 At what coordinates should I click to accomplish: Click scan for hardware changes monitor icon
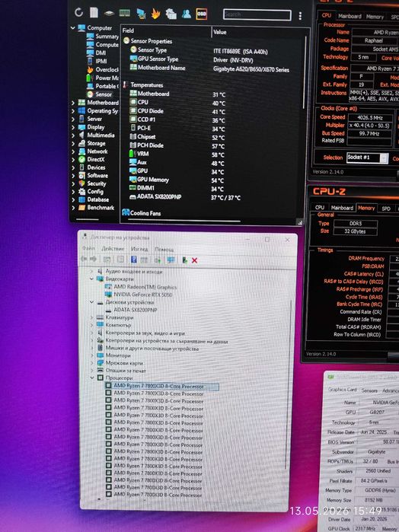pos(171,260)
